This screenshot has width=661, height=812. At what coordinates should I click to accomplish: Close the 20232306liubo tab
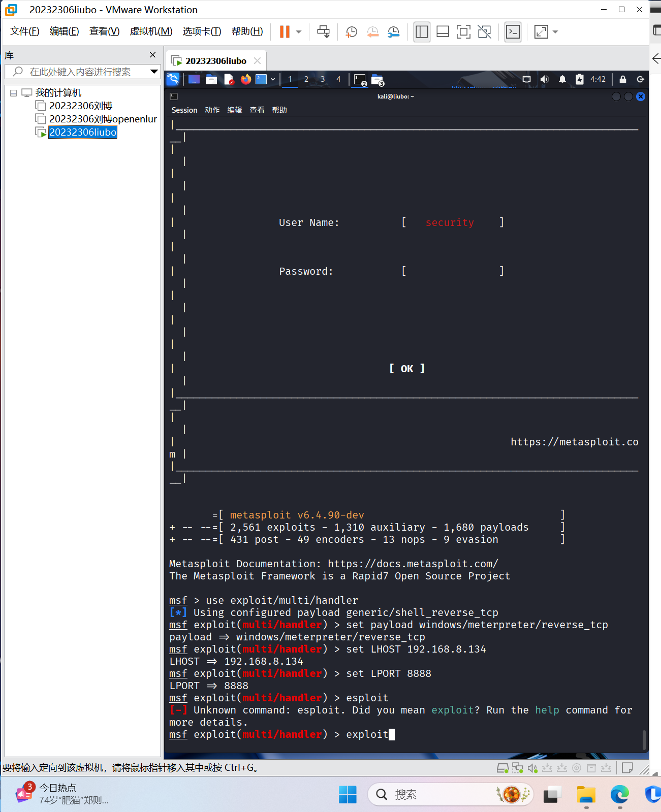click(258, 61)
